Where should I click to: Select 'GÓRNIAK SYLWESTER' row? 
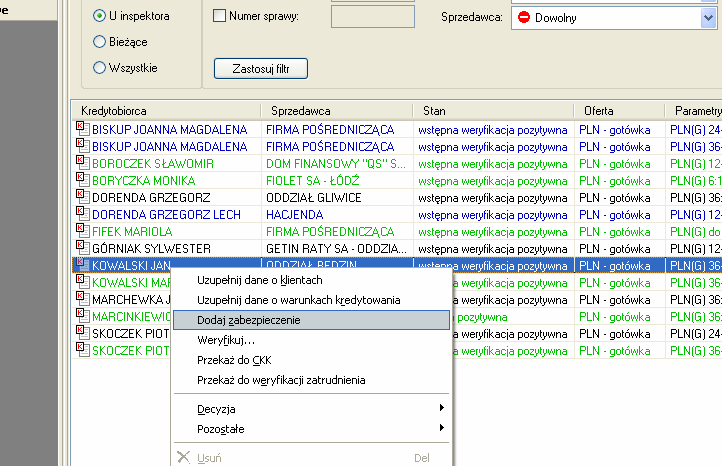pos(397,249)
